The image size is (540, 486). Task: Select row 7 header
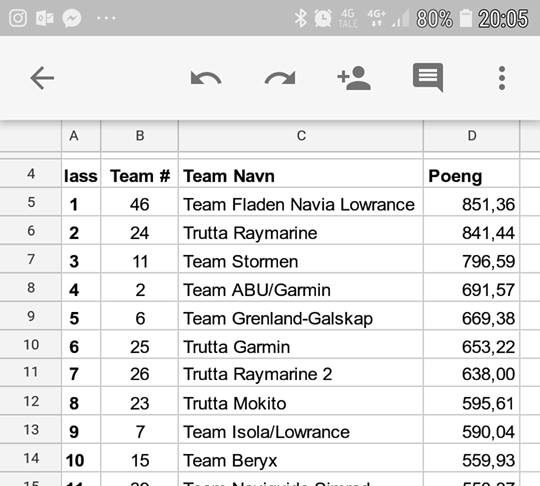pyautogui.click(x=31, y=259)
